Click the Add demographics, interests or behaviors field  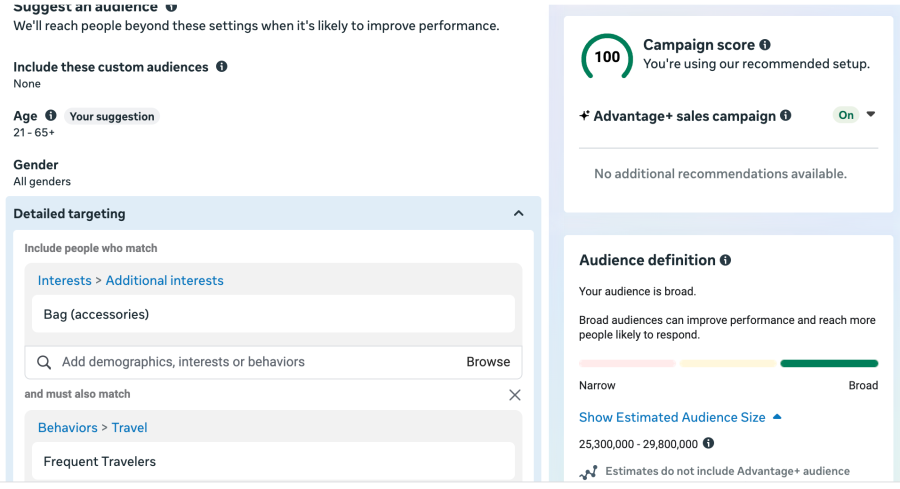[x=250, y=362]
